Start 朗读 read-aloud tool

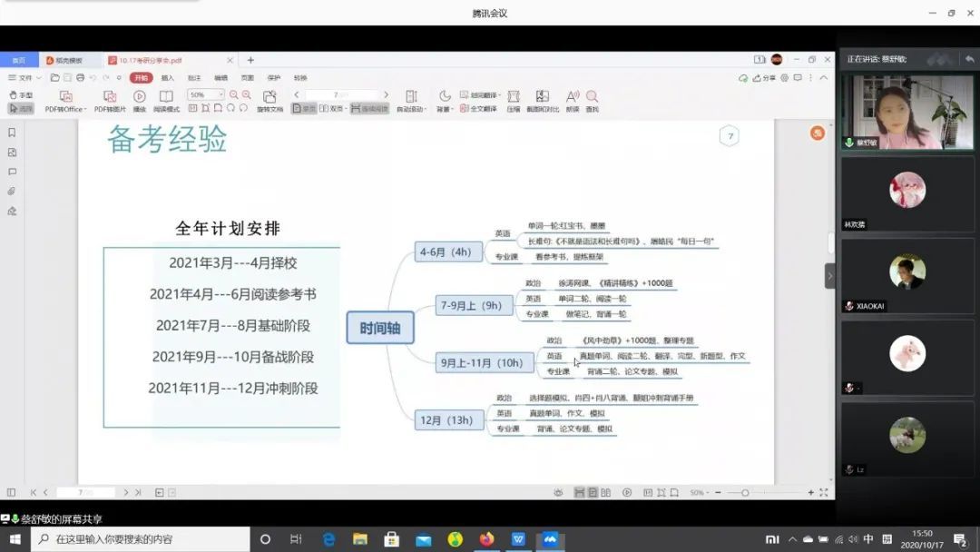pyautogui.click(x=573, y=101)
